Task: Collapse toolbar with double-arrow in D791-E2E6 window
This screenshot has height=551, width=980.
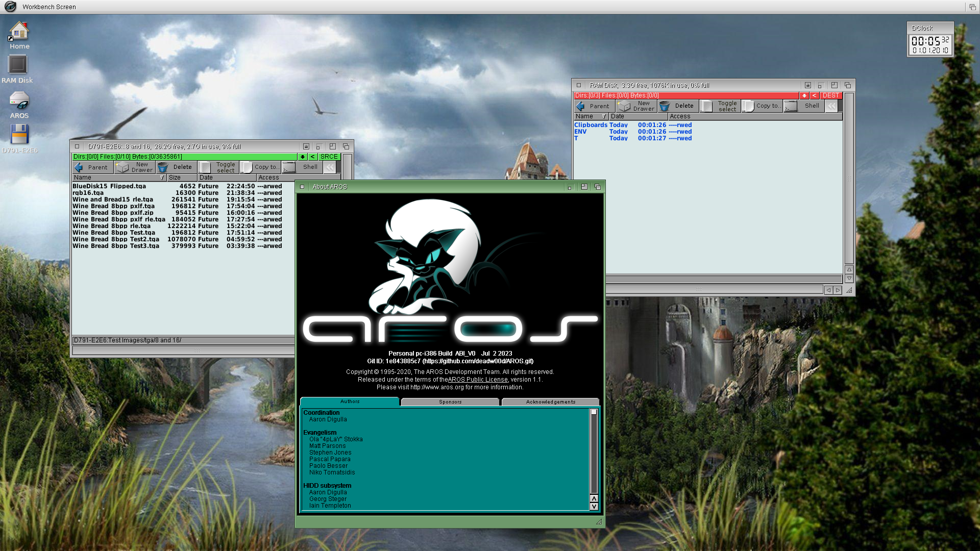Action: coord(330,167)
